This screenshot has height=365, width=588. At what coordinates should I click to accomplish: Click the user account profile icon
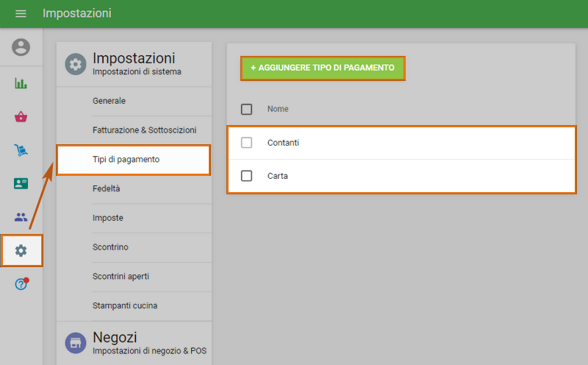pos(21,48)
